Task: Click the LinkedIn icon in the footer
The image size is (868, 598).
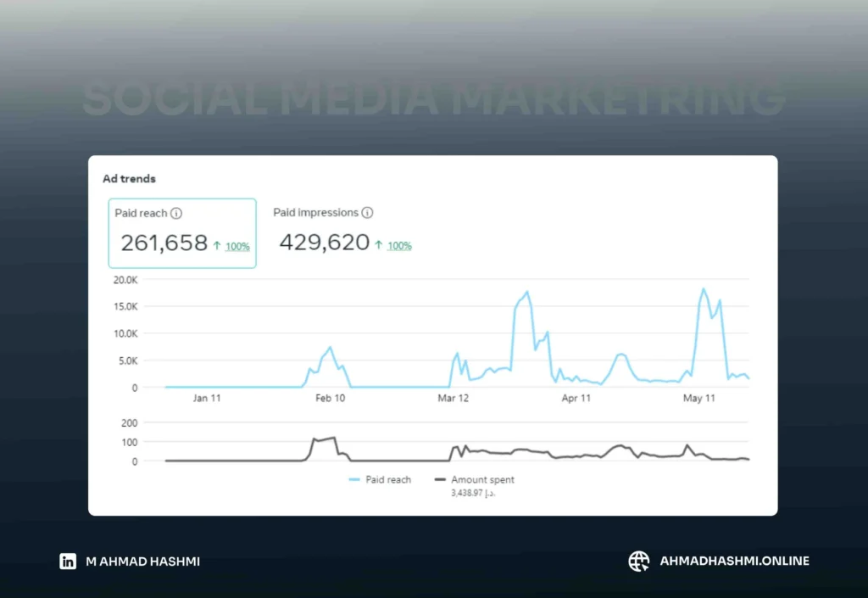Action: [68, 561]
